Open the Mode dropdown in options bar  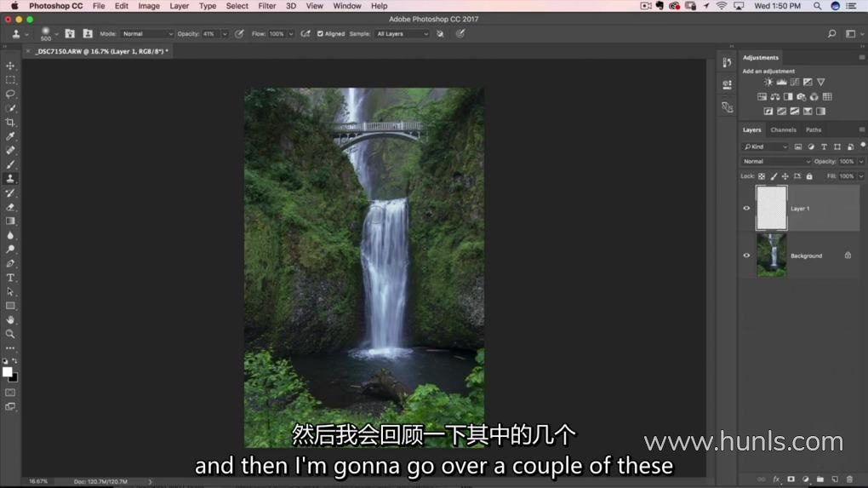click(x=147, y=34)
